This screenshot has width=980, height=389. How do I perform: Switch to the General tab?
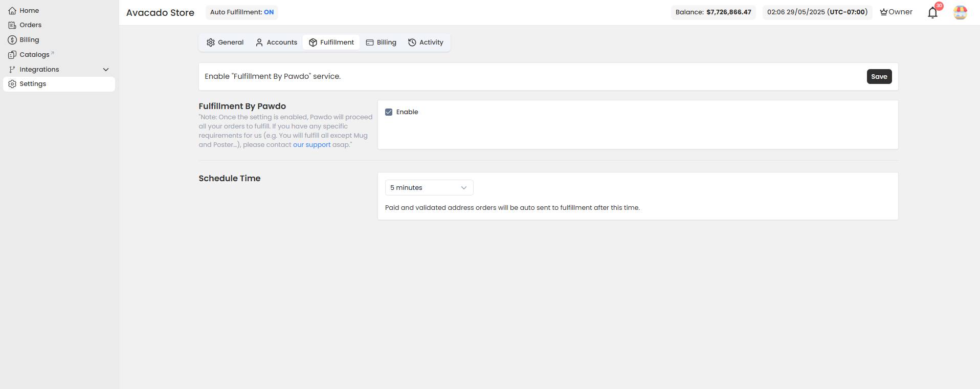[x=225, y=42]
